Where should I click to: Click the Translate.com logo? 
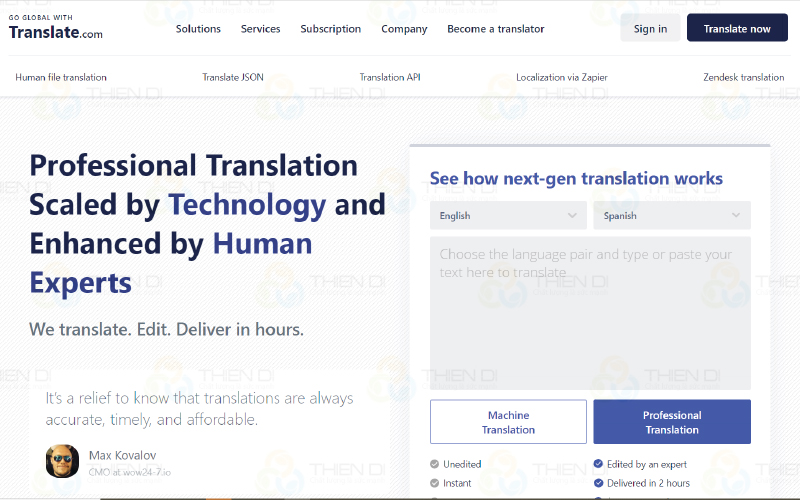[x=55, y=29]
